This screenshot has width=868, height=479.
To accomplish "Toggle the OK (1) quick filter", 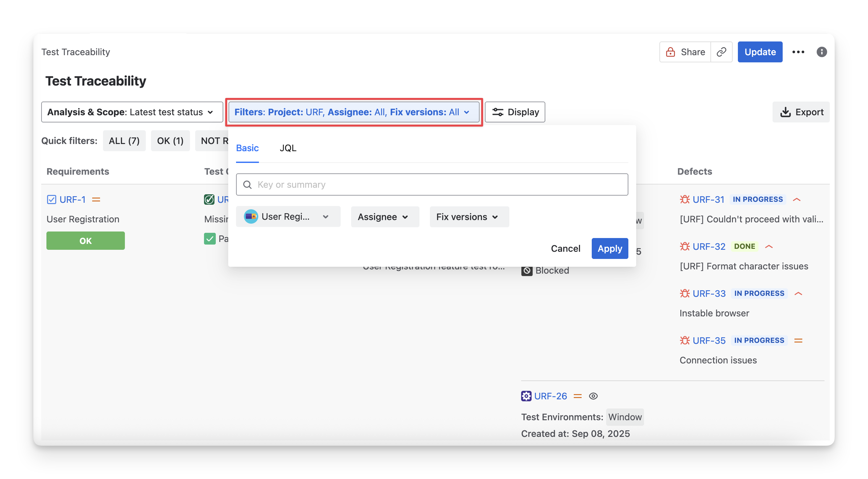I will coord(170,141).
